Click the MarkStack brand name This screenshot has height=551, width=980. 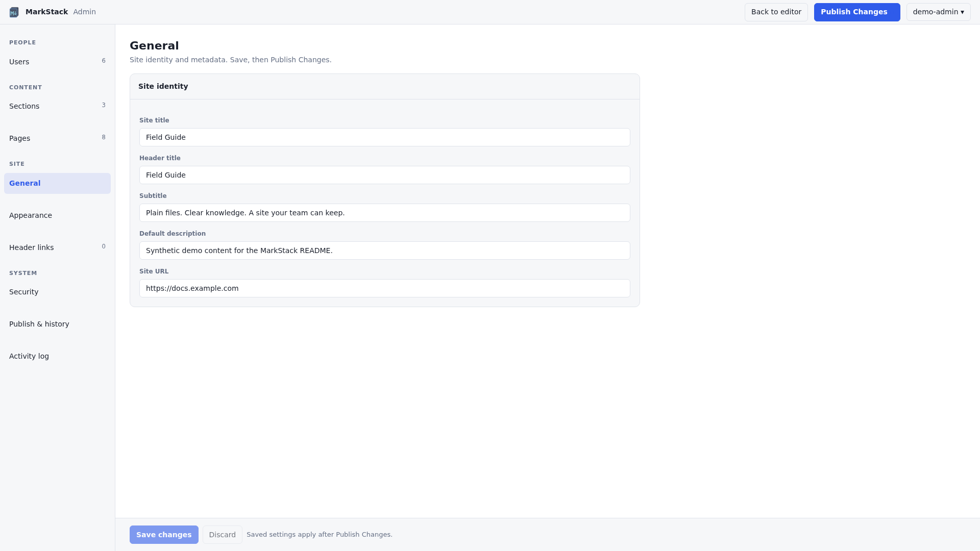[x=46, y=12]
